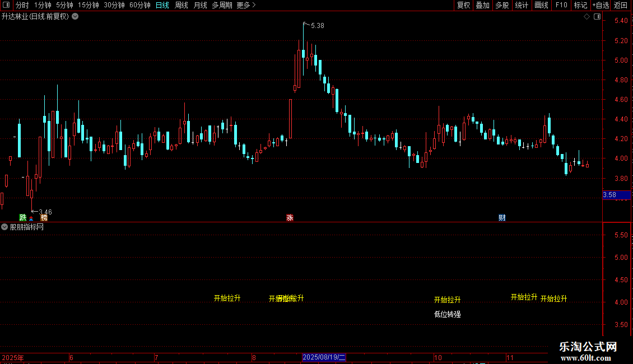Click the 叠加 overlay button
Screen dimensions: 633x364
pos(482,5)
